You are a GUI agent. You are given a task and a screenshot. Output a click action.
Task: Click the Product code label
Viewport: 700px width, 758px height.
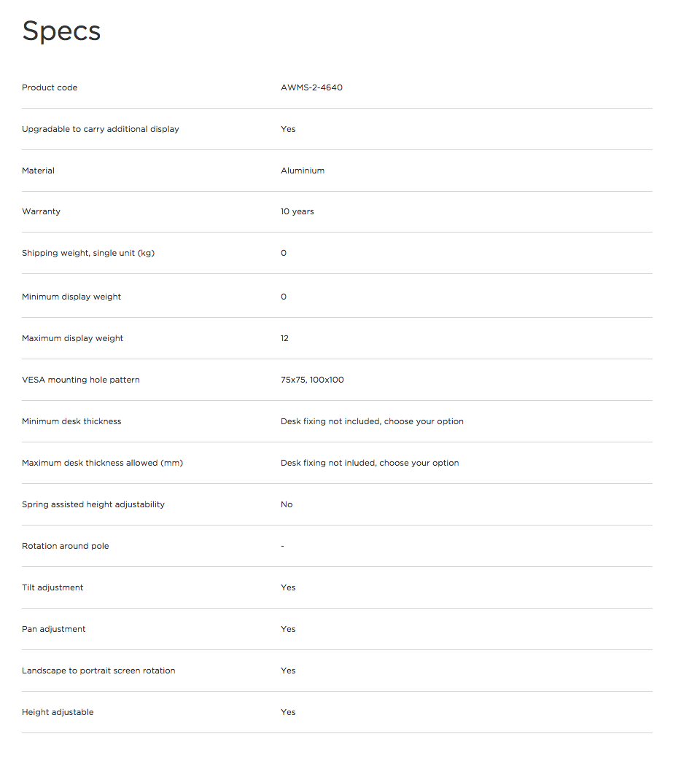[50, 87]
